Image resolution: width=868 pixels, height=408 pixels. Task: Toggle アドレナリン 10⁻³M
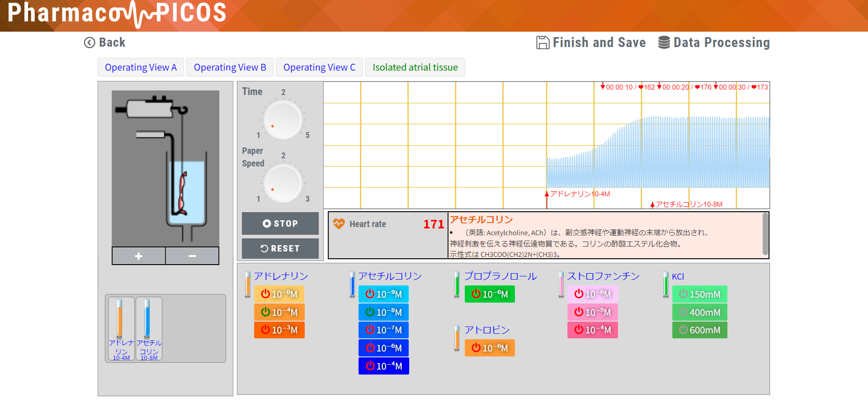[279, 330]
